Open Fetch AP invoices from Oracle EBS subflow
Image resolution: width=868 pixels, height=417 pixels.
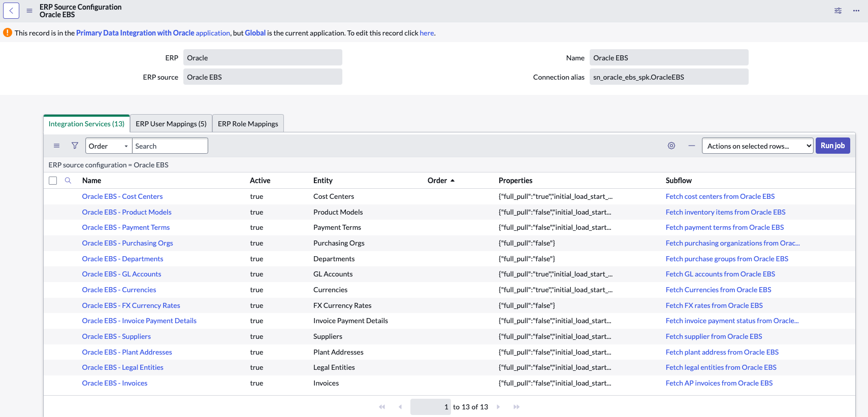719,383
